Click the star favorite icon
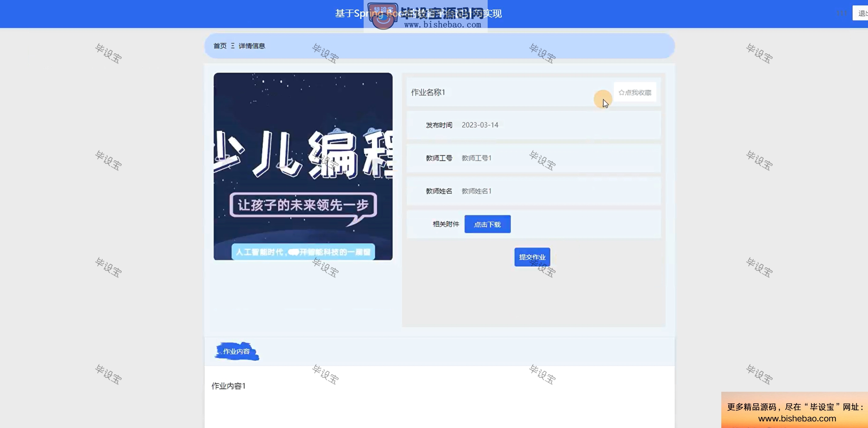 tap(621, 92)
